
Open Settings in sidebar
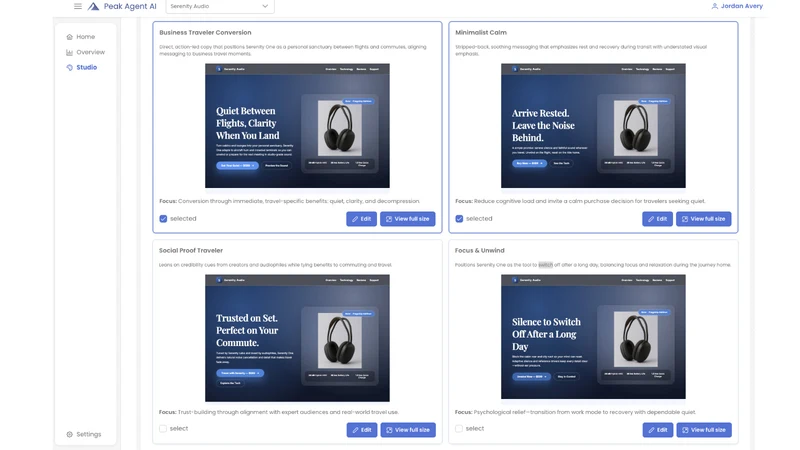[x=84, y=434]
